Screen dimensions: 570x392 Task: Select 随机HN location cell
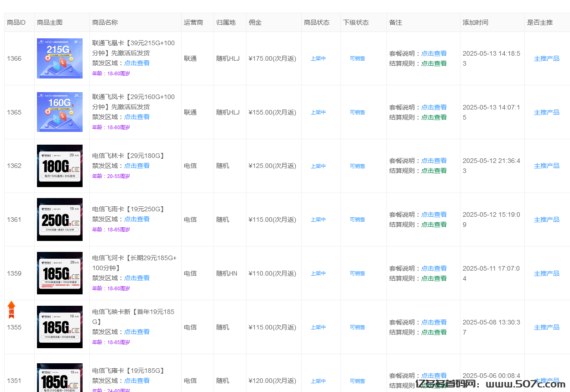(x=227, y=273)
